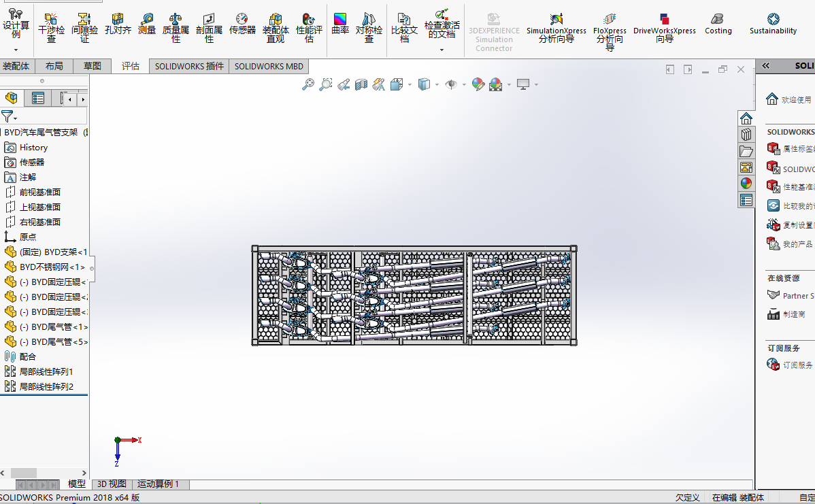Screen dimensions: 815x504
Task: Switch to the Evaluate (评估) tab
Action: pos(131,66)
